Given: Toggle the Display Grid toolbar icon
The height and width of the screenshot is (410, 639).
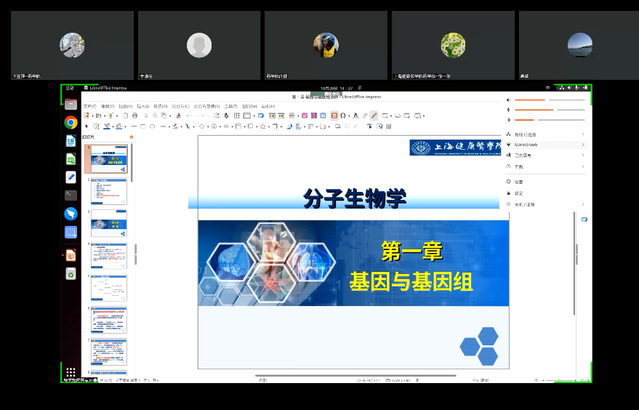Looking at the screenshot, I should click(237, 116).
